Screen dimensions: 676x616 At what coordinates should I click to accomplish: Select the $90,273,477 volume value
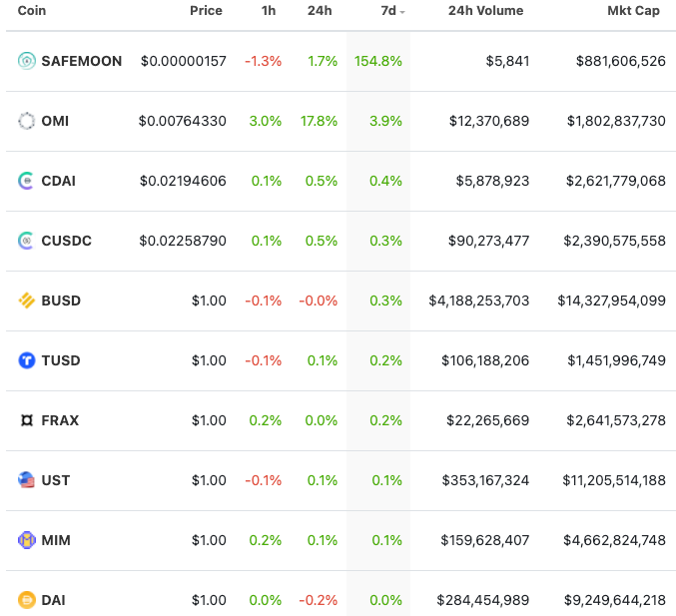coord(489,241)
